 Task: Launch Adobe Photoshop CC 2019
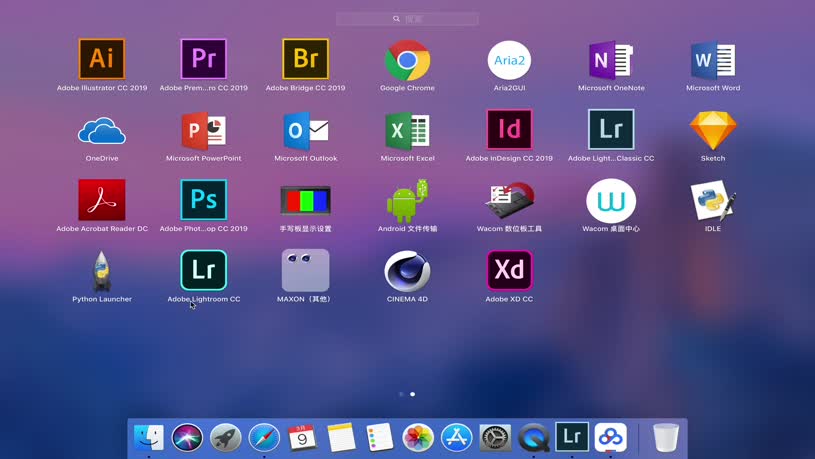point(204,200)
